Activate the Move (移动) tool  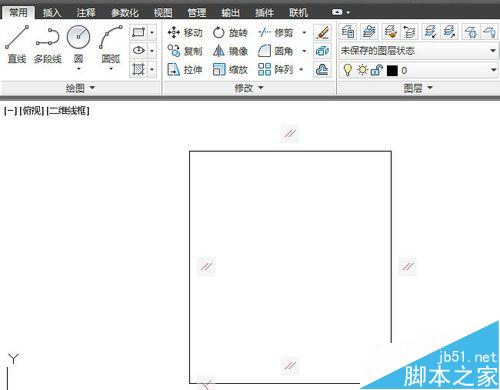click(x=185, y=32)
